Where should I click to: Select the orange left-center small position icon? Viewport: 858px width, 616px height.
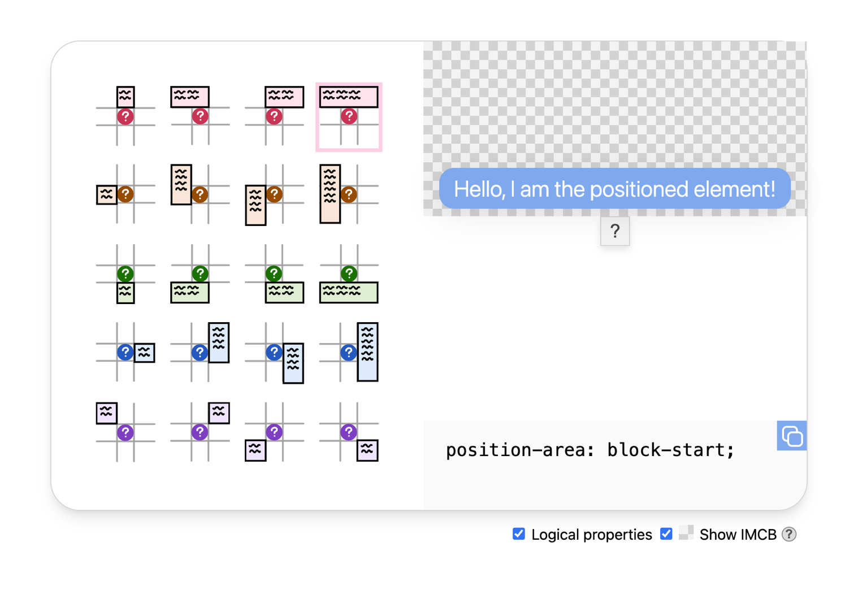tap(125, 194)
